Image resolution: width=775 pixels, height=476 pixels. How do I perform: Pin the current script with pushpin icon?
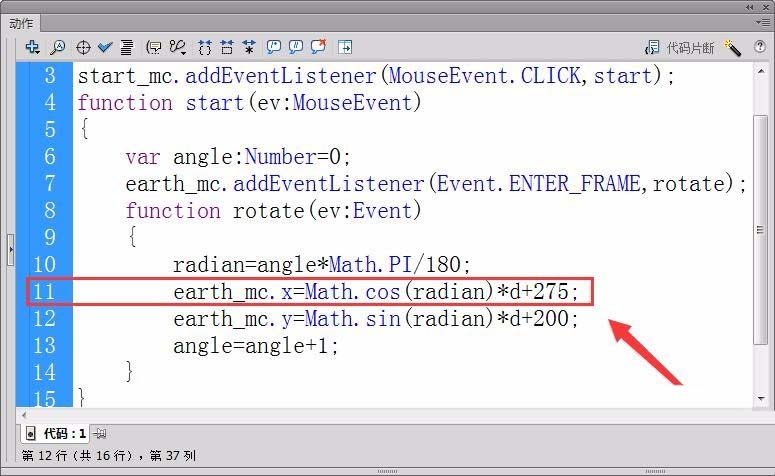click(100, 434)
